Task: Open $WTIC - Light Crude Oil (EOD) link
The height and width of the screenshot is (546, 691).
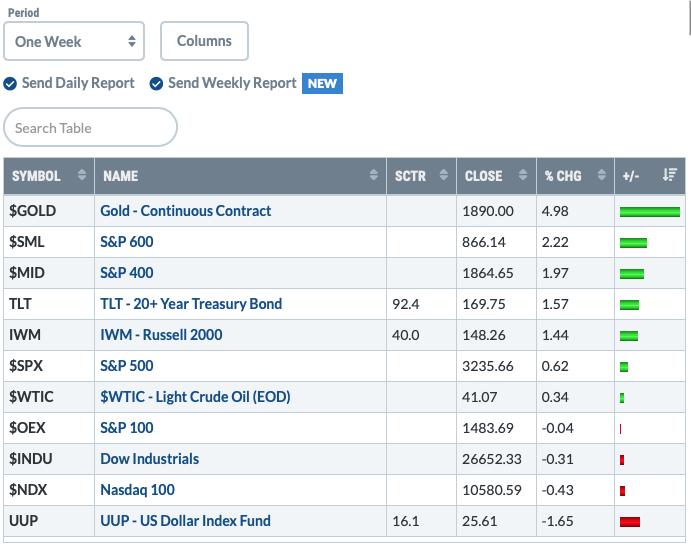Action: [x=195, y=397]
